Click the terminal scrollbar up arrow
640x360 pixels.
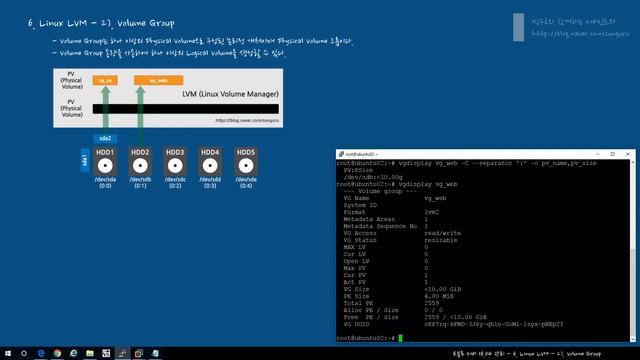point(633,162)
